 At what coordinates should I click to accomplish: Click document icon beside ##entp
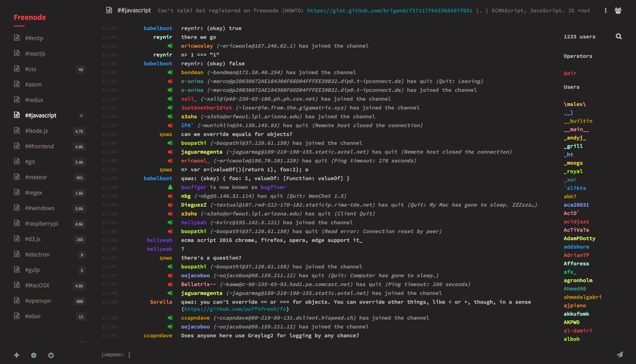(x=17, y=38)
